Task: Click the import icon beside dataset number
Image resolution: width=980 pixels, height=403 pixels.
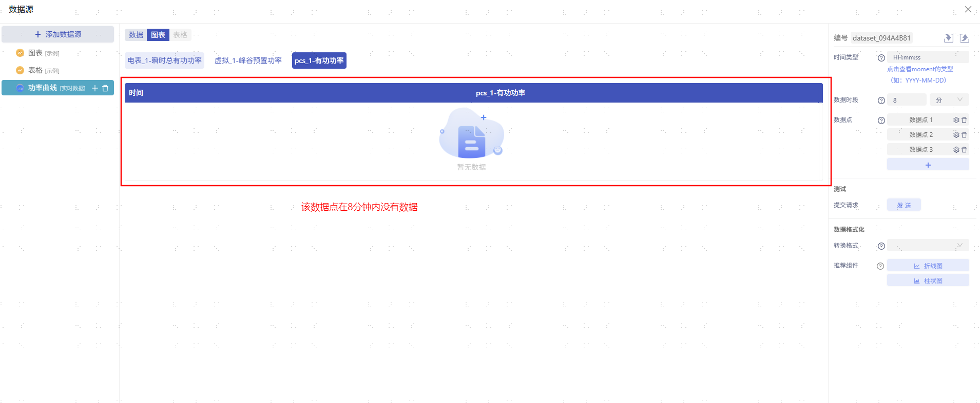Action: (948, 38)
